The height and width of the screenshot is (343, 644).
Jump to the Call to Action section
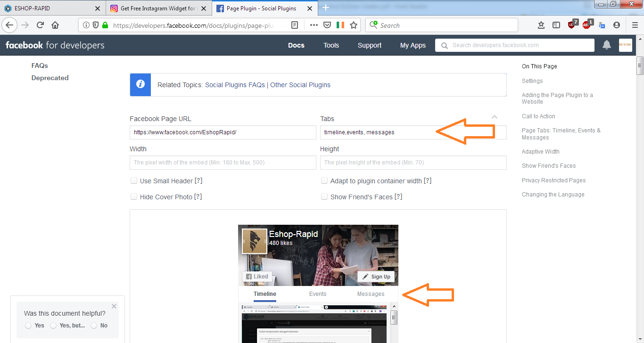pos(538,116)
